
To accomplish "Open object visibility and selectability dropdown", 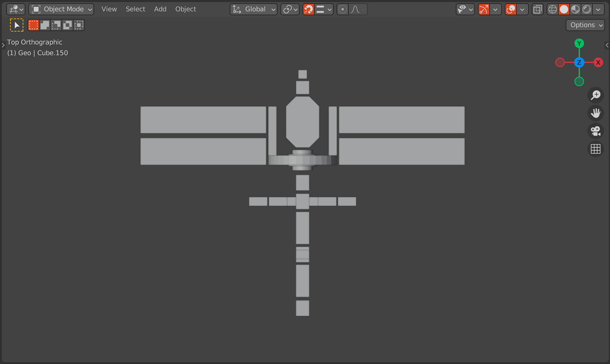I will [x=465, y=9].
